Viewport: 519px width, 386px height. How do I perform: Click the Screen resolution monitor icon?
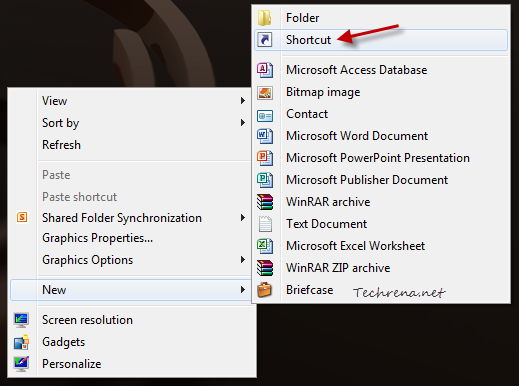[x=21, y=320]
